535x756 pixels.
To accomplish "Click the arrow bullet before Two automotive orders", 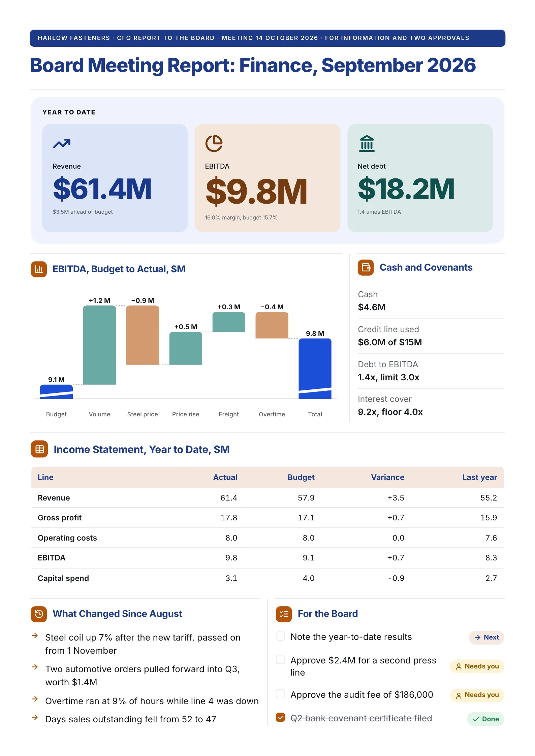I will tap(35, 667).
